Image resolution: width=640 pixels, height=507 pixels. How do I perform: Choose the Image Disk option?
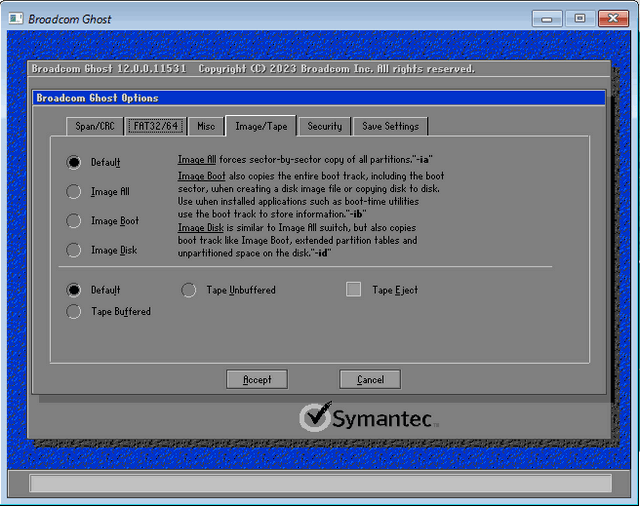pyautogui.click(x=73, y=250)
